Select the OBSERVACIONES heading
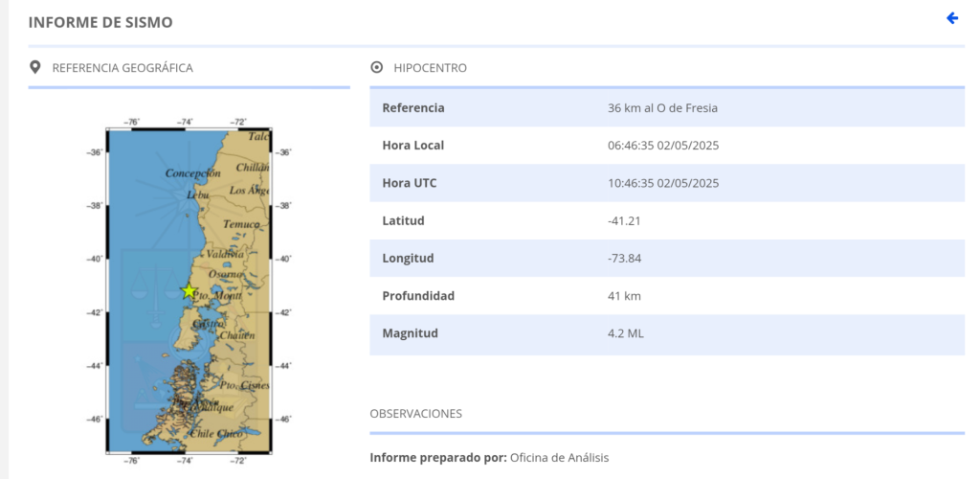The width and height of the screenshot is (980, 479). pos(415,413)
